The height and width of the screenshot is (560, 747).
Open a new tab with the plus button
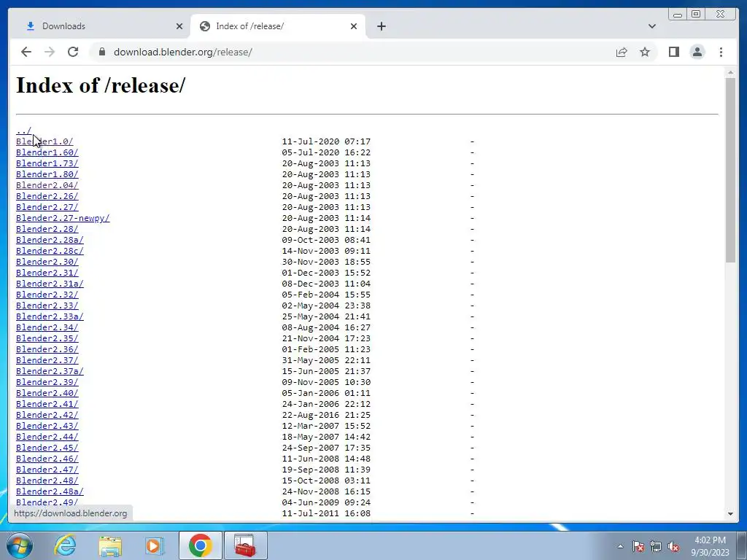[381, 26]
